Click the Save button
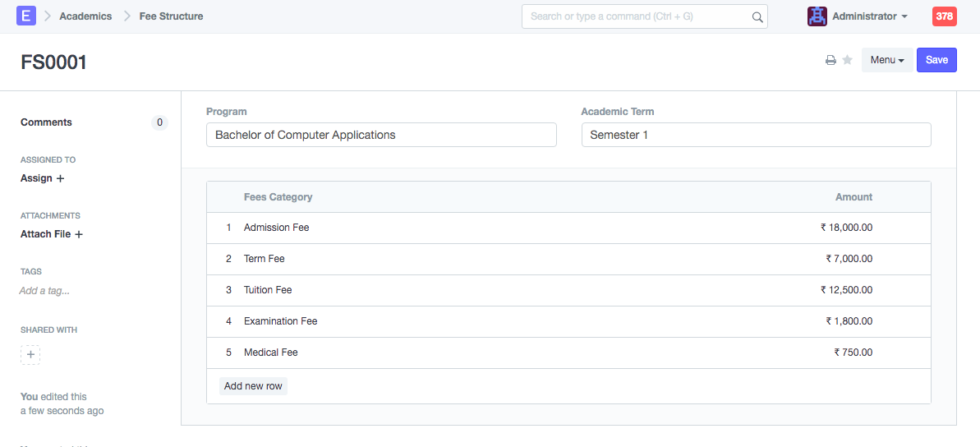The width and height of the screenshot is (980, 447). coord(936,60)
